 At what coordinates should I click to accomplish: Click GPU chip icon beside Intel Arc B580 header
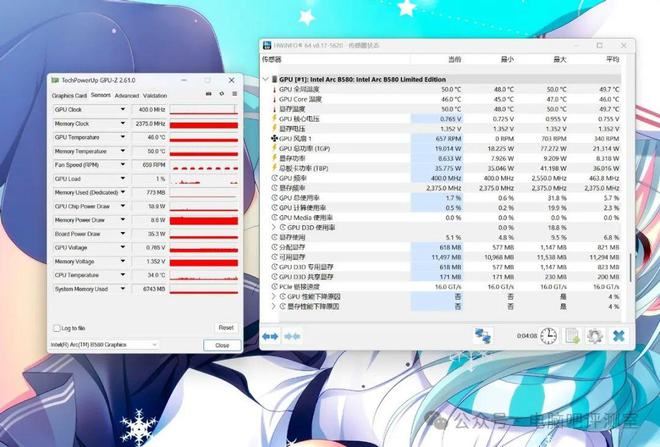tap(274, 79)
